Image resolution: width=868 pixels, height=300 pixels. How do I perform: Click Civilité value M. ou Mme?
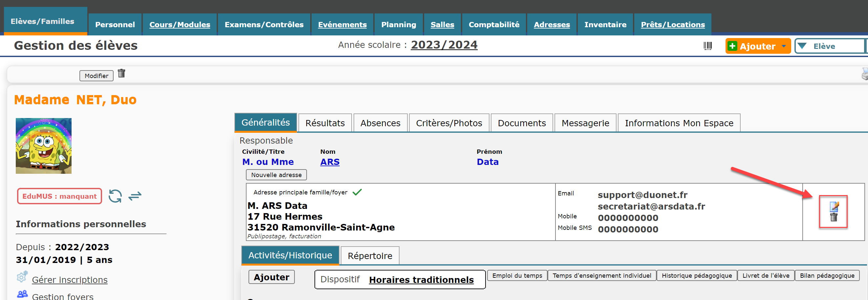268,162
